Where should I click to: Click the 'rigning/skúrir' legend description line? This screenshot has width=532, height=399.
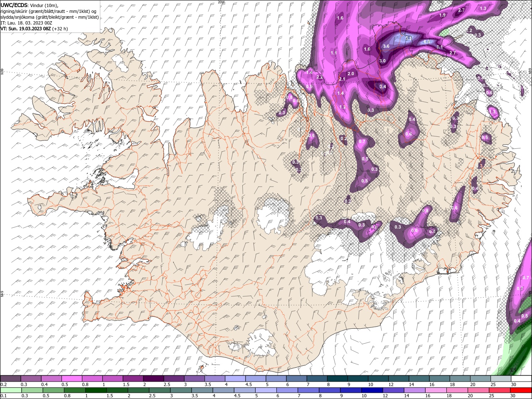click(x=49, y=11)
